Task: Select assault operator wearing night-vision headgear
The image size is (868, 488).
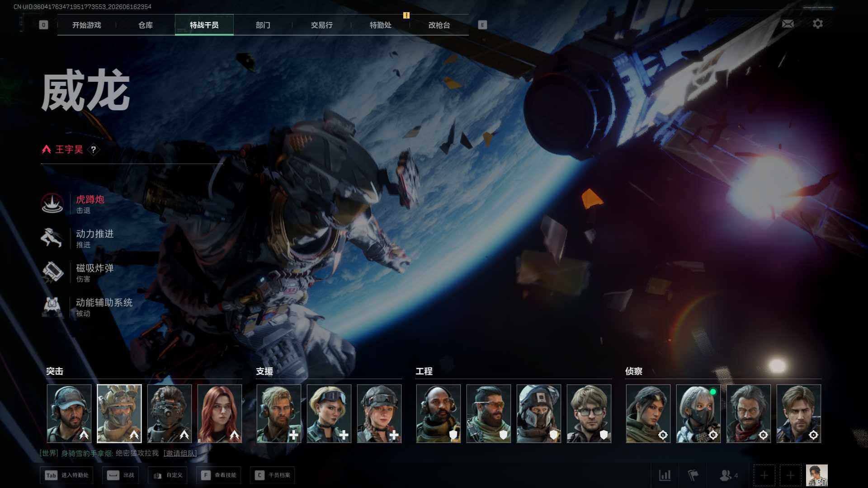Action: pyautogui.click(x=170, y=413)
